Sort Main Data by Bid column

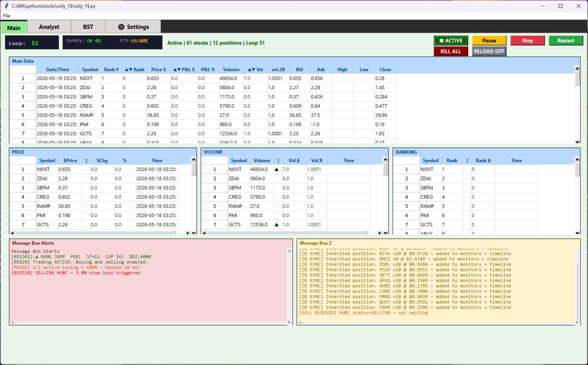click(299, 69)
